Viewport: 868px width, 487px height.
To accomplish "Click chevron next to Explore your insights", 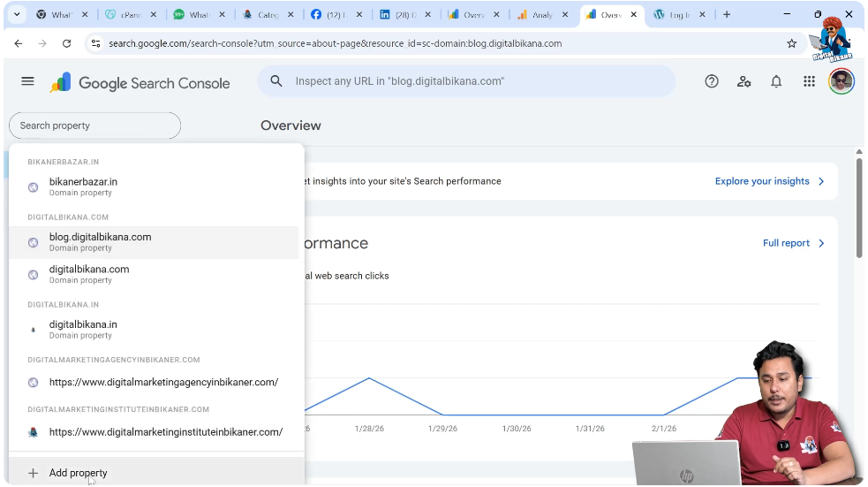I will (821, 181).
